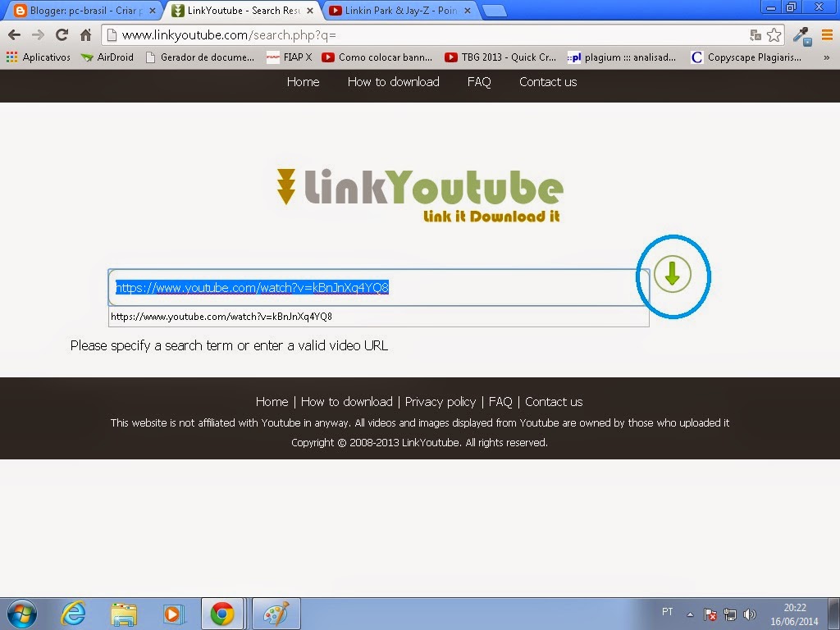Reload the page with the refresh icon
840x630 pixels.
62,34
